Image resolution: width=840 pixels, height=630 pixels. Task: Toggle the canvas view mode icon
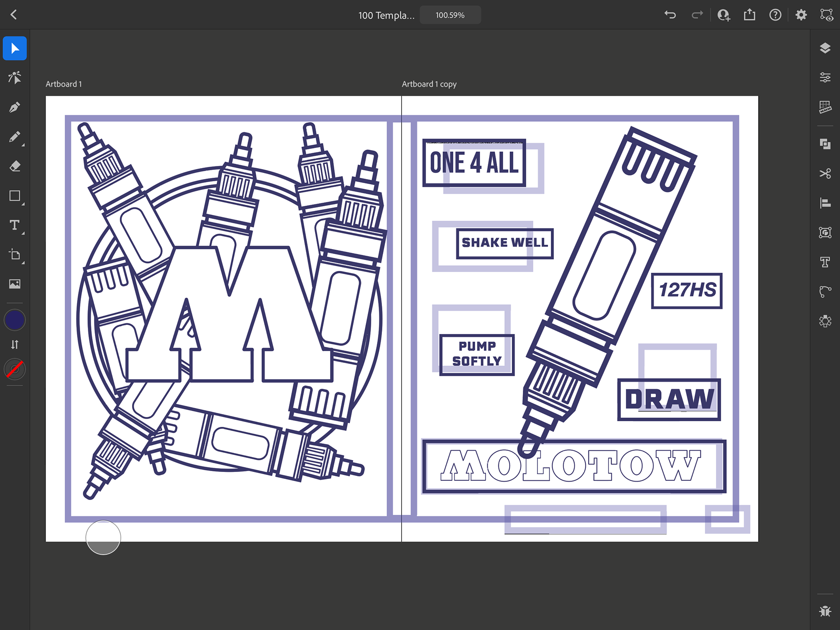point(826,15)
